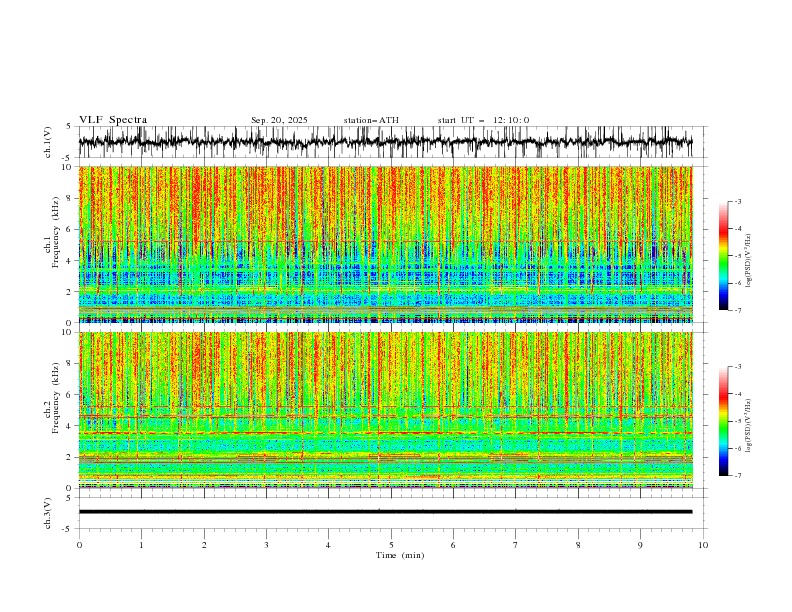
Task: Click the ch.2 'Frequency (kHz)' axis label
Action: pos(55,397)
